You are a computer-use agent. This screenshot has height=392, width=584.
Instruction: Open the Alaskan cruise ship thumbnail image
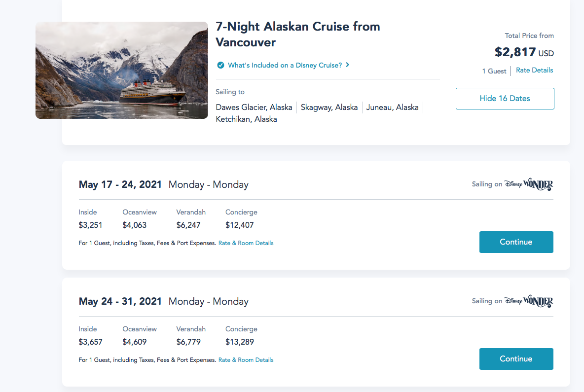[122, 70]
